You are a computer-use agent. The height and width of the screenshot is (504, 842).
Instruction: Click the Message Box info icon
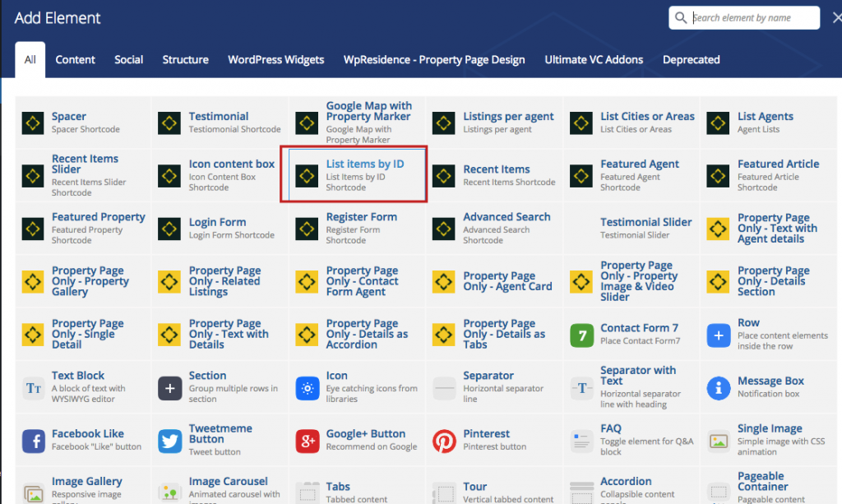point(719,387)
